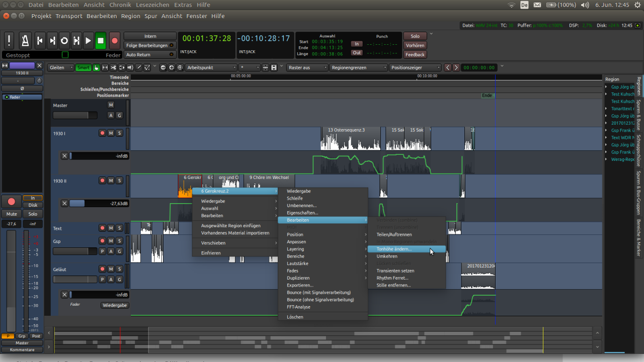The width and height of the screenshot is (644, 362).
Task: Close the mixer strip with X
Action: pyautogui.click(x=40, y=65)
